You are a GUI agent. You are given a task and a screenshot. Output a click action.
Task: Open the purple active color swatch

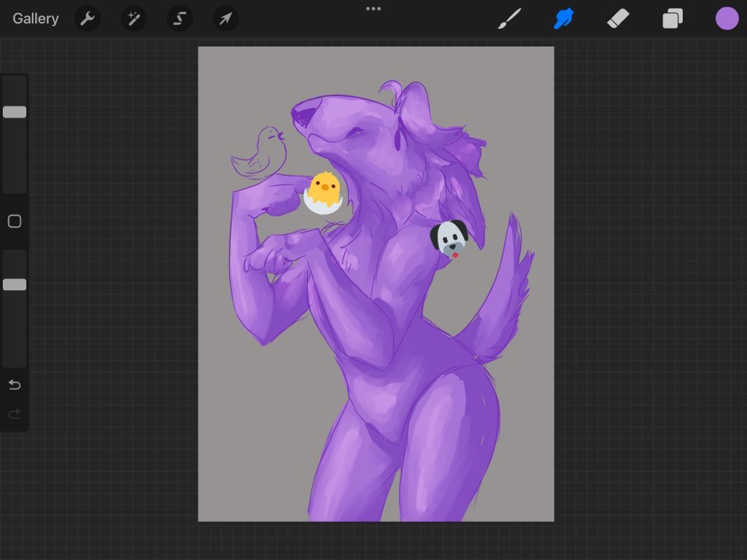point(727,18)
